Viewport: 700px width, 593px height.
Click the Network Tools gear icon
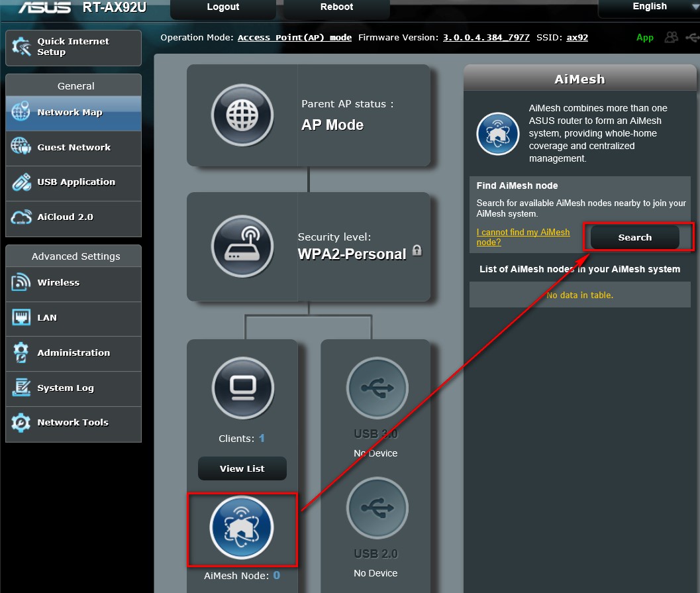tap(21, 423)
